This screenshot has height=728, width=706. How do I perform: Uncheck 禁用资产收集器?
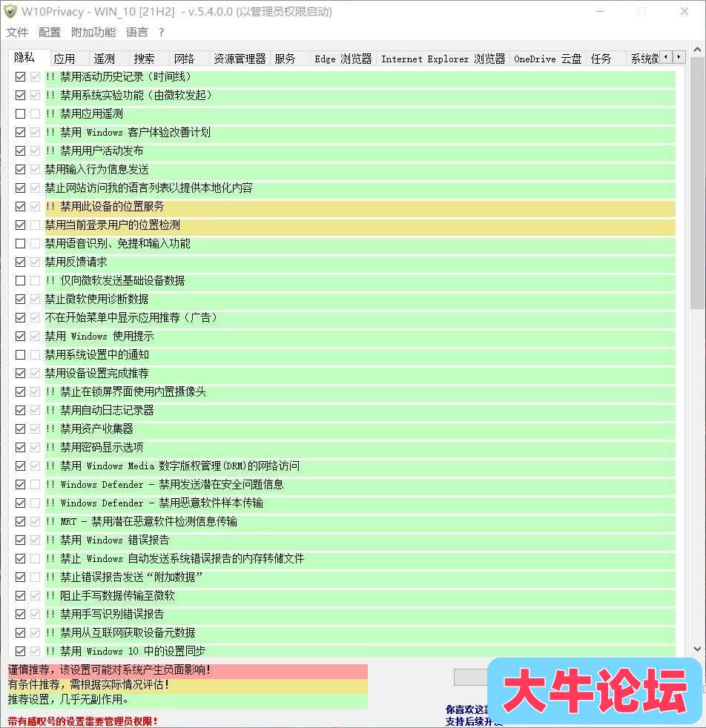(21, 429)
